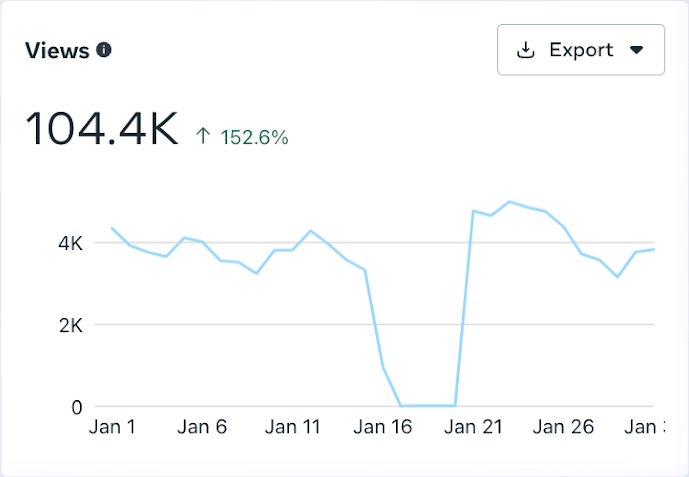Click the 4K y-axis label
This screenshot has width=689, height=477.
click(x=69, y=243)
